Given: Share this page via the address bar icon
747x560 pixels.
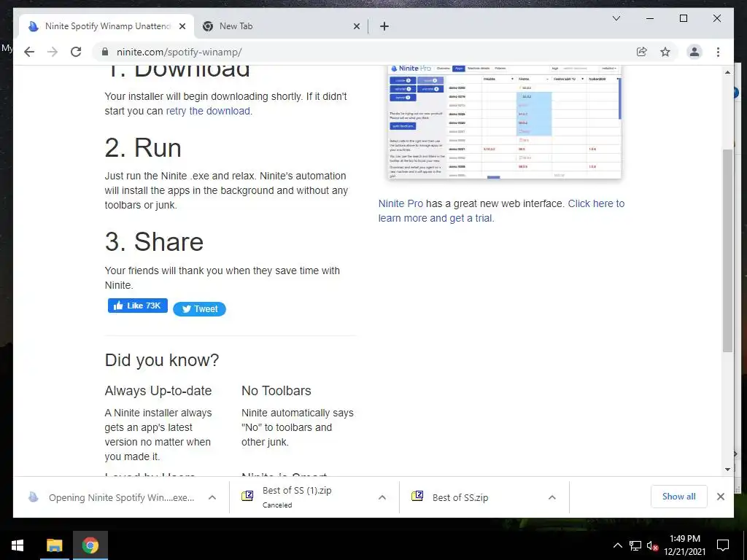Looking at the screenshot, I should 642,52.
